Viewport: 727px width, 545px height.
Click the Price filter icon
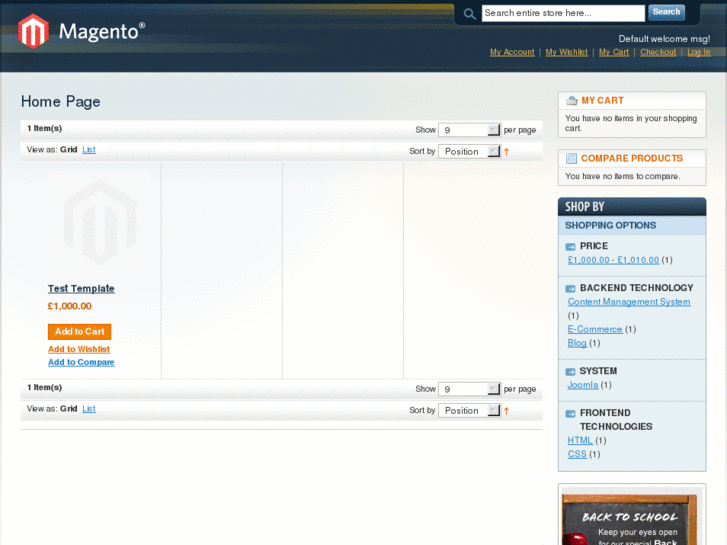tap(570, 246)
